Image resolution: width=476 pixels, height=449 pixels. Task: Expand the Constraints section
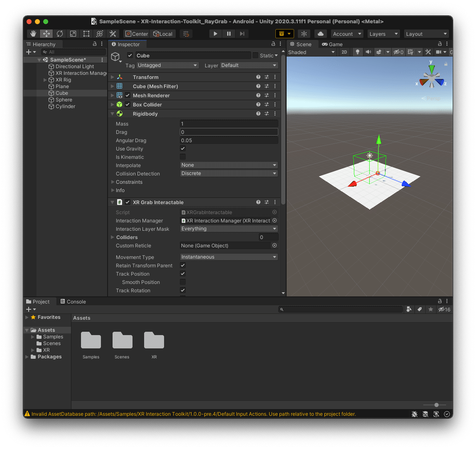[113, 182]
